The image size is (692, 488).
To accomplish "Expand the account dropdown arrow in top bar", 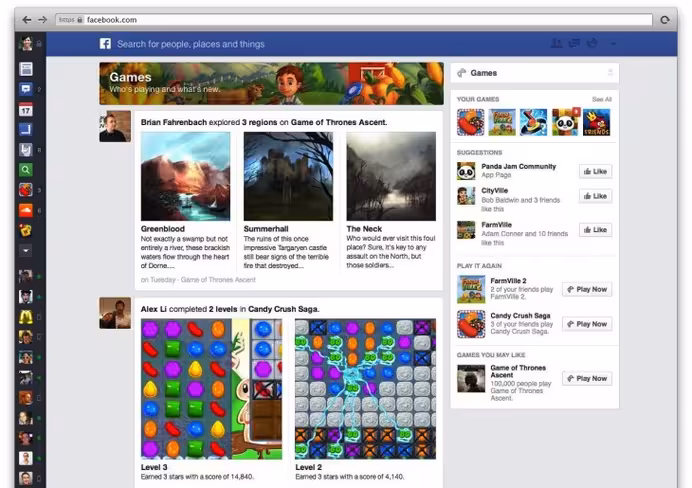I will [613, 44].
